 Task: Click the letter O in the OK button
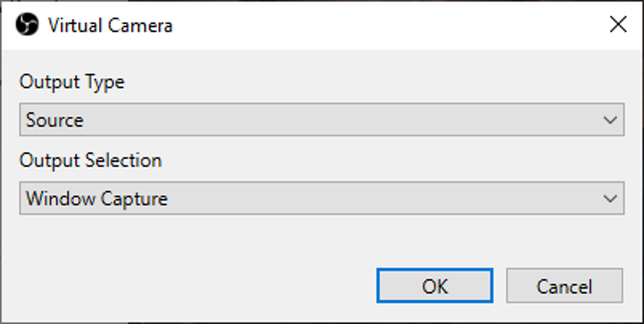pos(429,286)
